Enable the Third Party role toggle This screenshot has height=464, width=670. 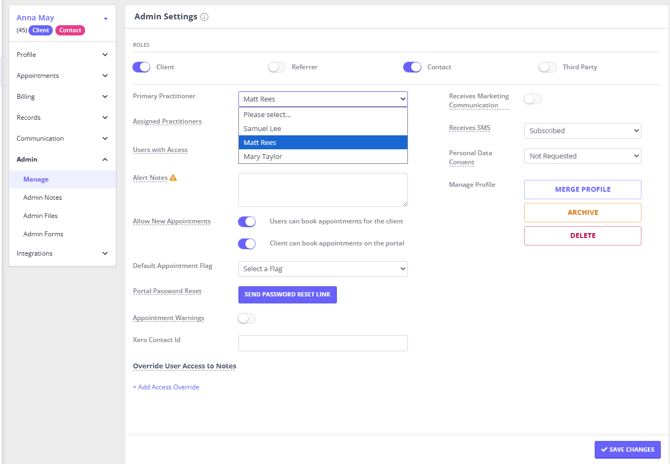(547, 67)
